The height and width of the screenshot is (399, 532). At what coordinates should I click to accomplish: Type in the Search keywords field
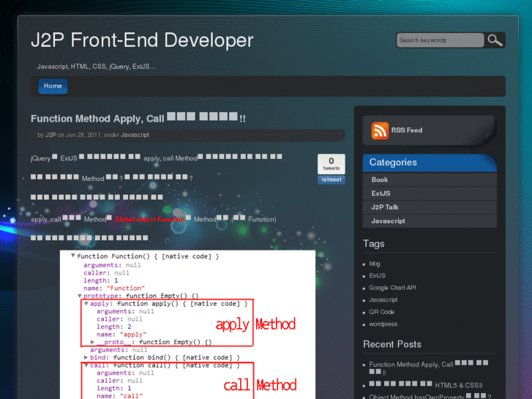pos(440,40)
